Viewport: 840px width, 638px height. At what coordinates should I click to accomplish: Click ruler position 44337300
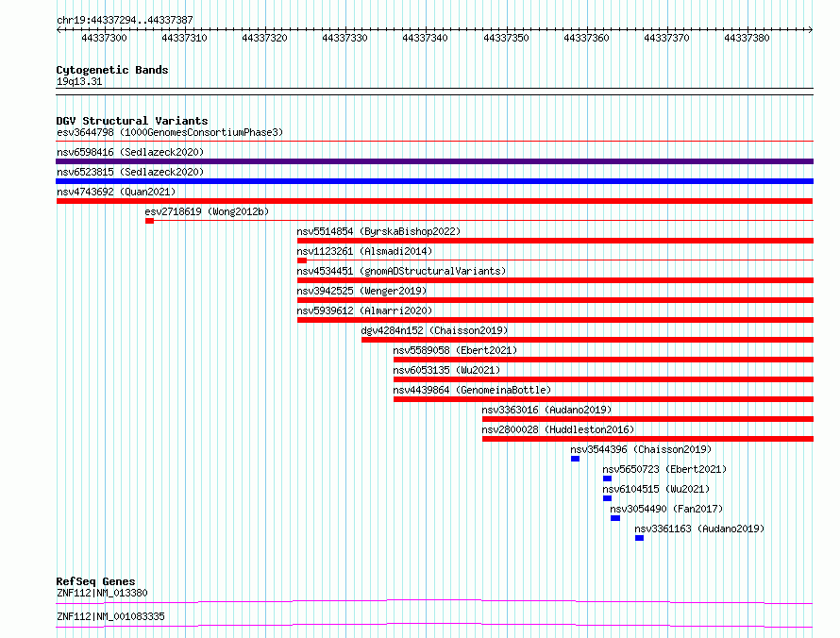pos(104,38)
